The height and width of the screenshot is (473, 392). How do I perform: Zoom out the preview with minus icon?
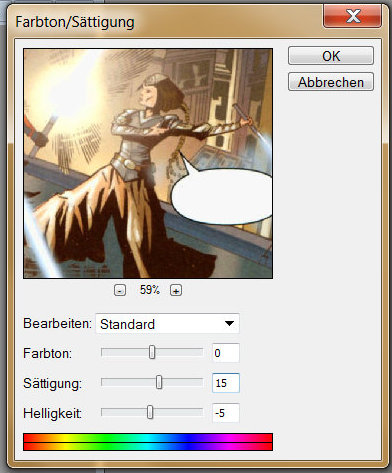click(120, 290)
